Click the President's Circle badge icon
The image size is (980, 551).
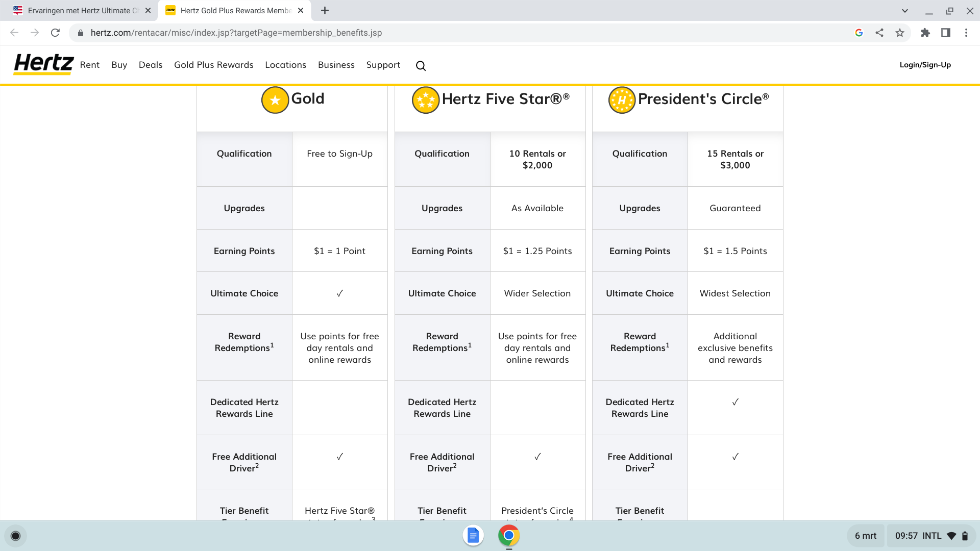tap(622, 100)
